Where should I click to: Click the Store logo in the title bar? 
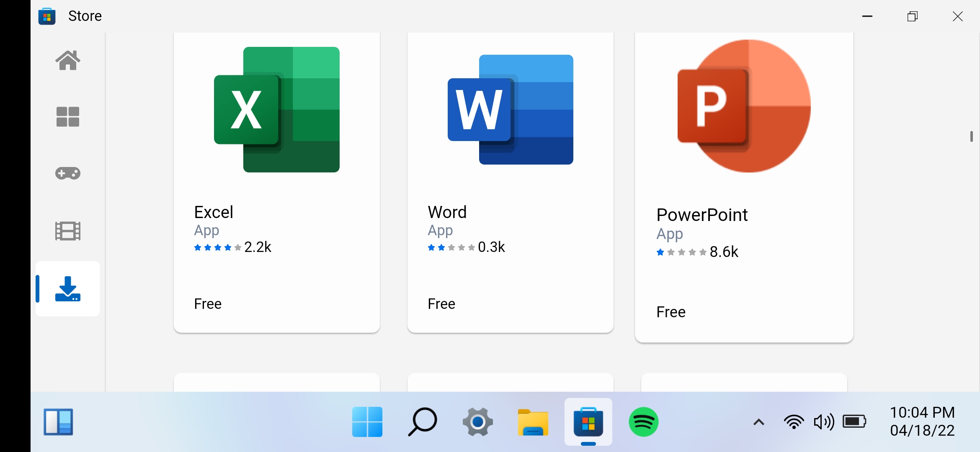coord(47,16)
